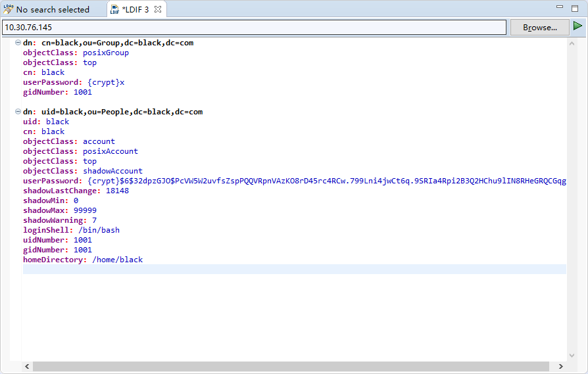This screenshot has width=588, height=374.
Task: Collapse the cn=black,ou=Group entry
Action: pos(17,43)
